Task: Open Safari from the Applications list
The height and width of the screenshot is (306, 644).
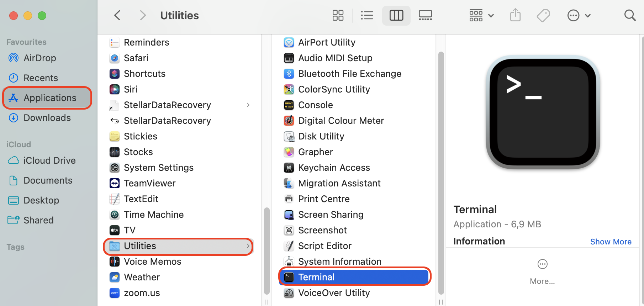Action: pos(136,58)
